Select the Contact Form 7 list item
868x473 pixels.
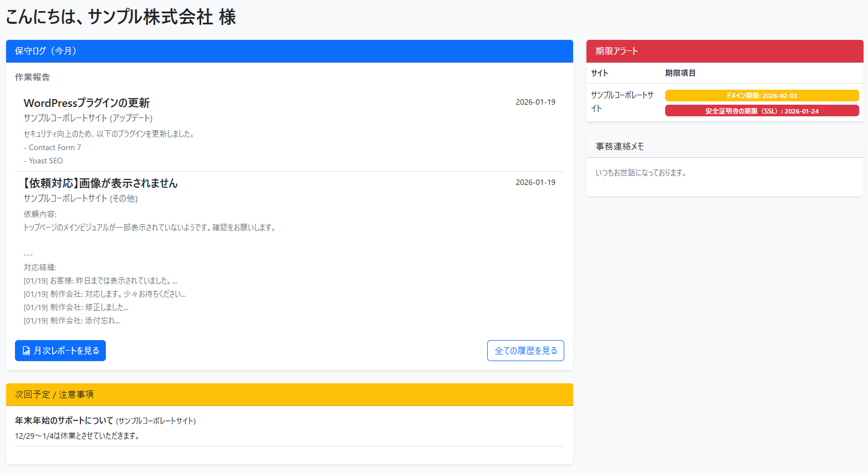point(52,147)
